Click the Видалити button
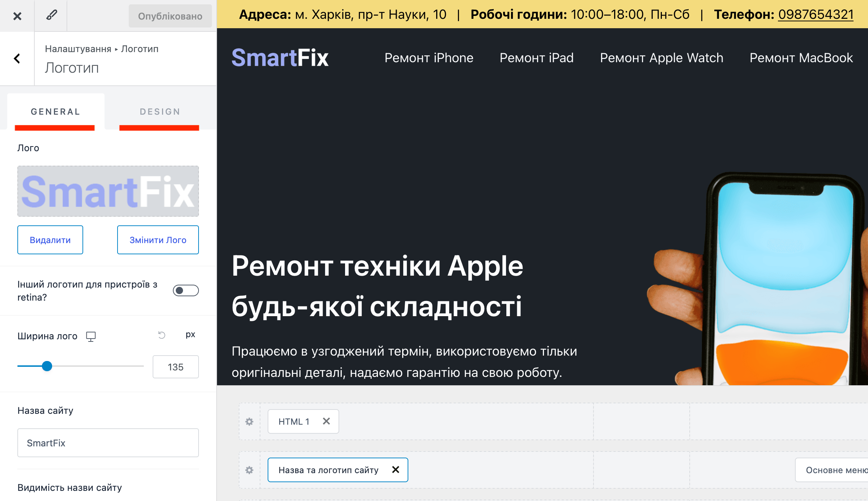 (50, 240)
